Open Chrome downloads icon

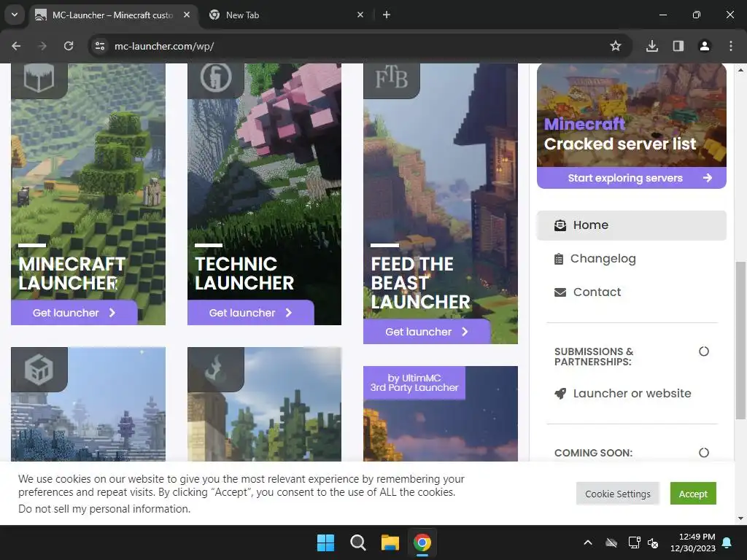point(652,46)
